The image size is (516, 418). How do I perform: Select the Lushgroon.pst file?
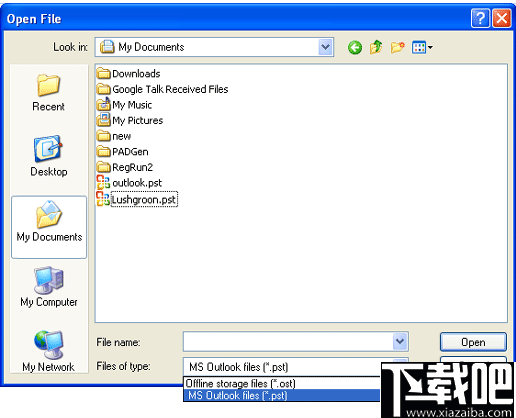click(x=137, y=199)
